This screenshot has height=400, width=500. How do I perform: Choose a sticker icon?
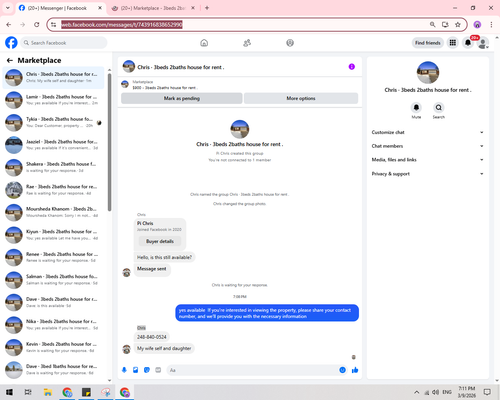tap(147, 370)
